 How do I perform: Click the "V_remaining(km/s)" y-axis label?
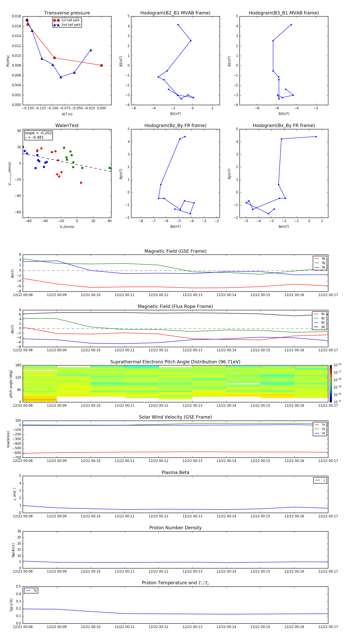[x=10, y=173]
